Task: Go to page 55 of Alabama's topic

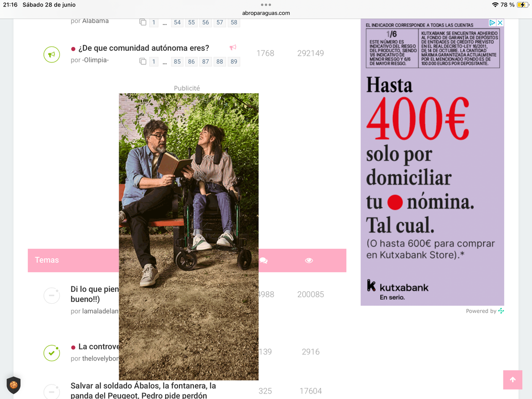Action: pyautogui.click(x=191, y=22)
